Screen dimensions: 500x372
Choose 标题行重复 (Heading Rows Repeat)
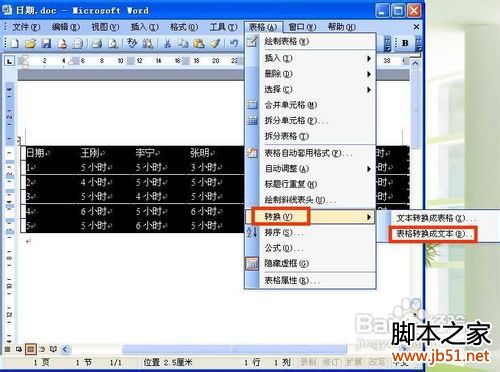[x=310, y=184]
